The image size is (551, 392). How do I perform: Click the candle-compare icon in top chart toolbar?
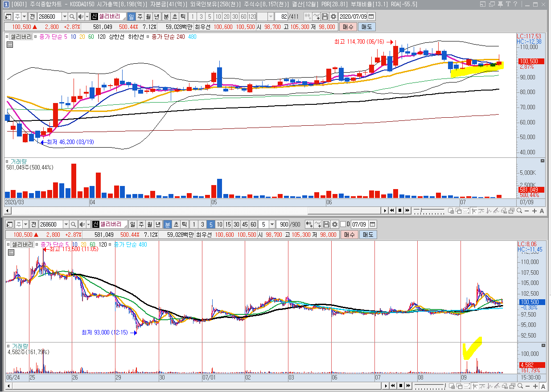pyautogui.click(x=308, y=17)
